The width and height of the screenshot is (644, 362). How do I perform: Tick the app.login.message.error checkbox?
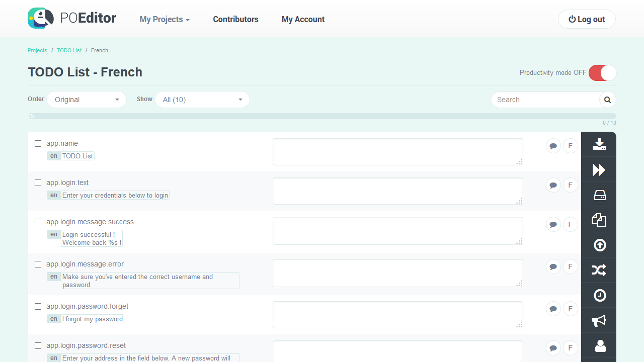pyautogui.click(x=38, y=264)
